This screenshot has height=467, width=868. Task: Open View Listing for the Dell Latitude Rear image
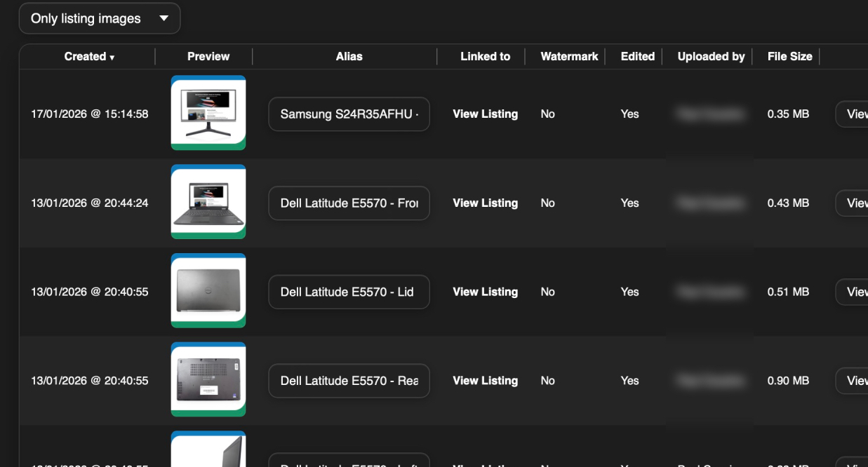click(485, 381)
